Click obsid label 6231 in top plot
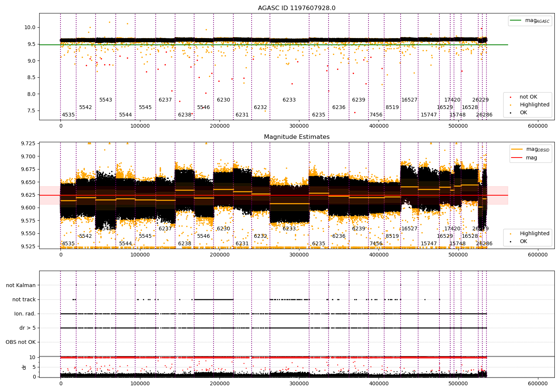The height and width of the screenshot is (392, 560). click(x=242, y=115)
